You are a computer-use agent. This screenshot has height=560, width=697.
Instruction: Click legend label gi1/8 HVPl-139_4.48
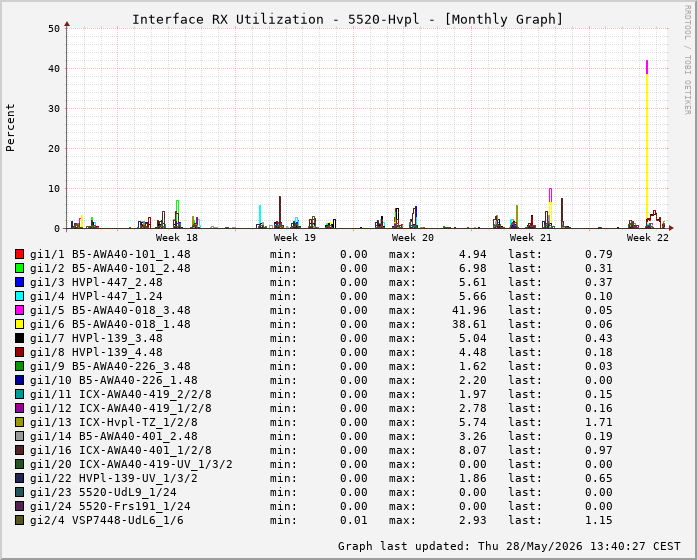pos(96,352)
